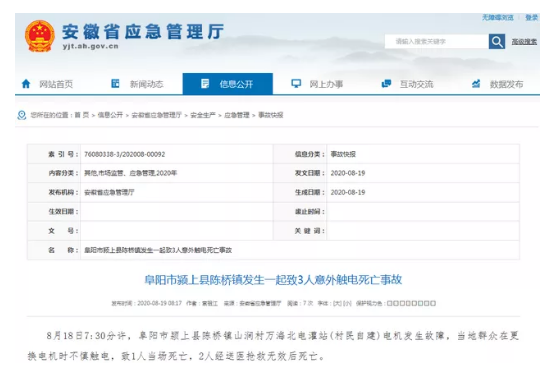Click the document icon on 信息公开 tab
Screen dimensions: 553x369
[205, 84]
